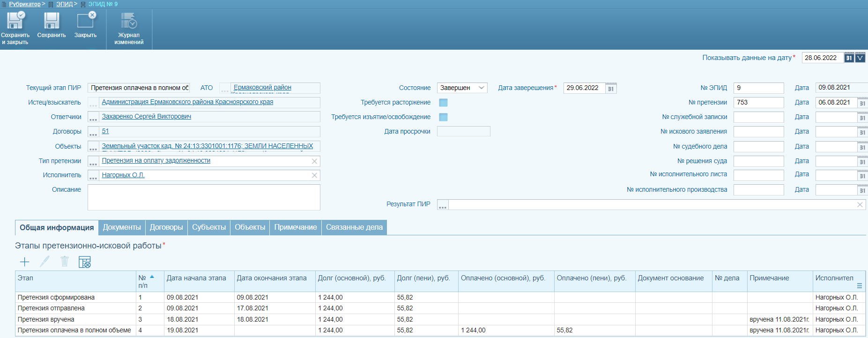Screen dimensions: 868x338
Task: Click the № служебной записки field
Action: click(x=758, y=117)
